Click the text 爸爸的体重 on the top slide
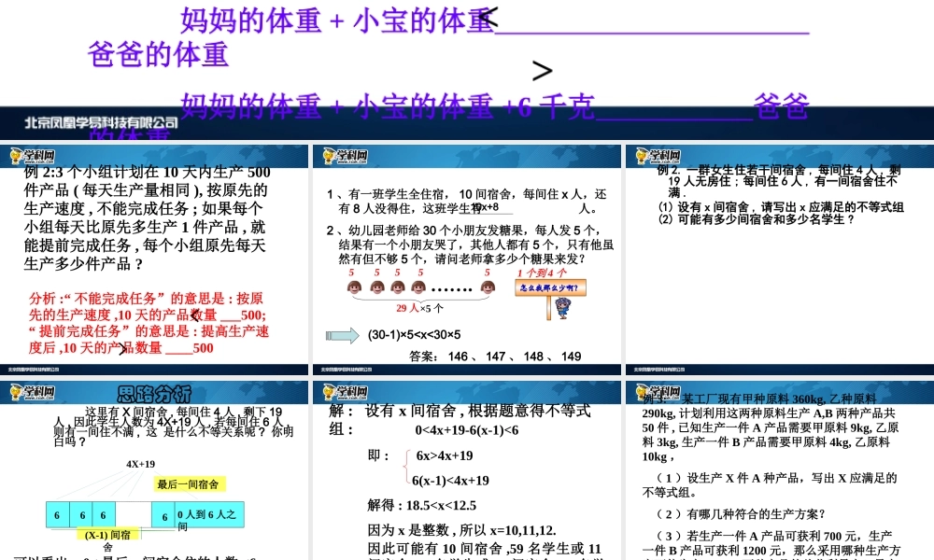 point(158,54)
